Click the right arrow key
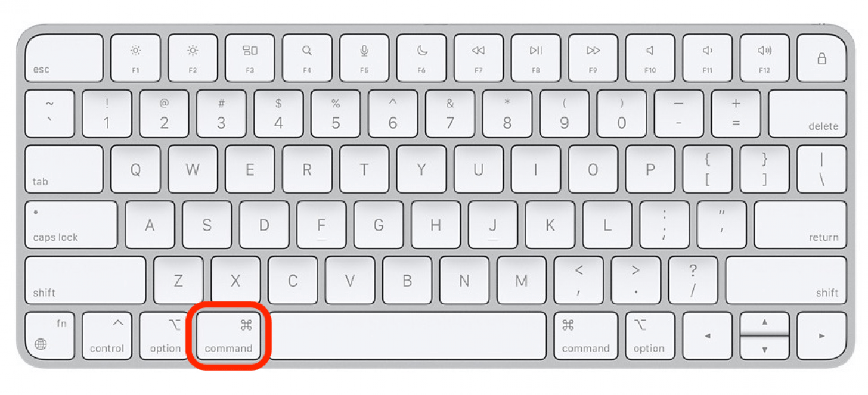This screenshot has height=395, width=868. tap(822, 335)
